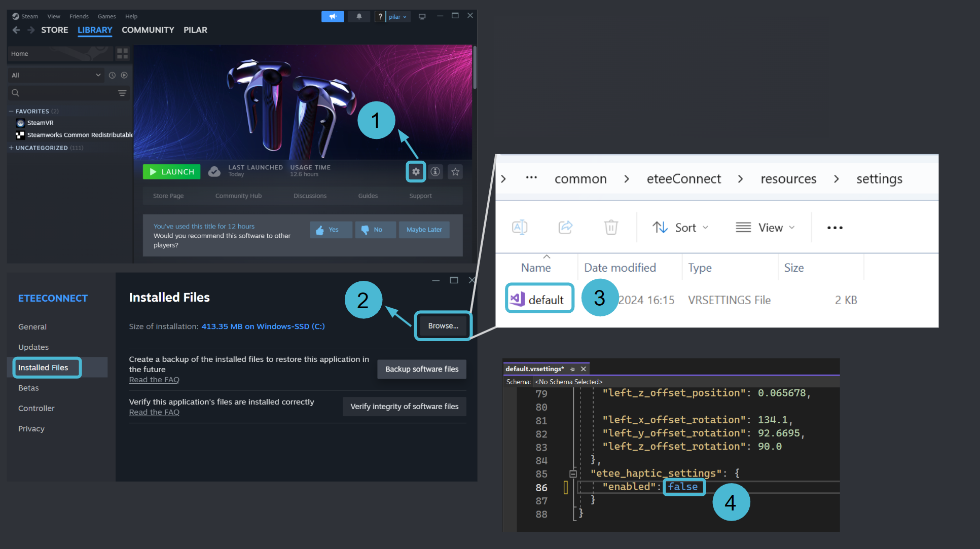This screenshot has width=980, height=549.
Task: Open the PILAR profile tab
Action: click(195, 30)
